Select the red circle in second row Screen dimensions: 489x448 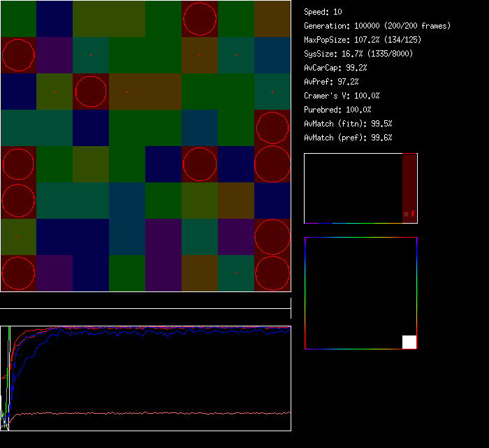(18, 55)
